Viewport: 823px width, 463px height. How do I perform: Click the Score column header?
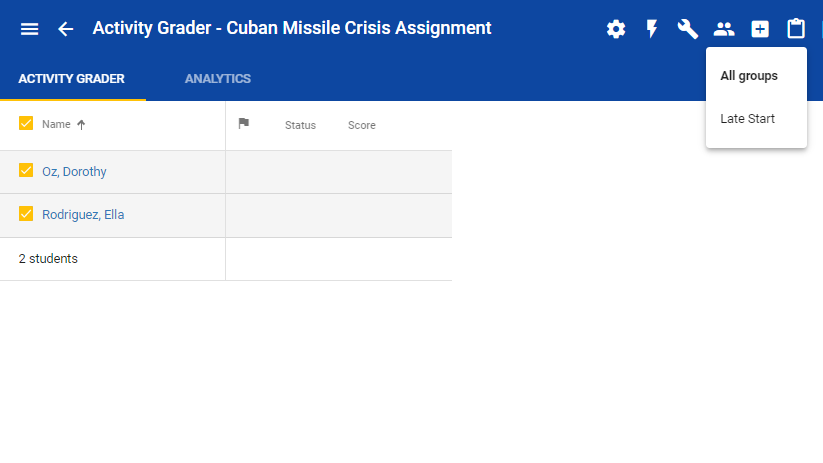click(362, 125)
